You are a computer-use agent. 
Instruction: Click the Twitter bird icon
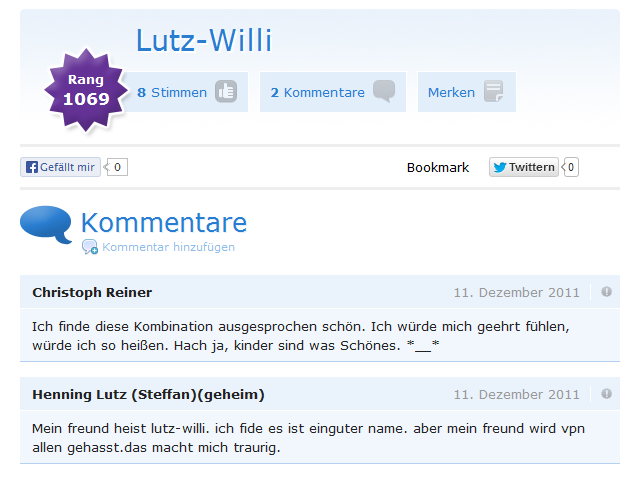[x=499, y=167]
